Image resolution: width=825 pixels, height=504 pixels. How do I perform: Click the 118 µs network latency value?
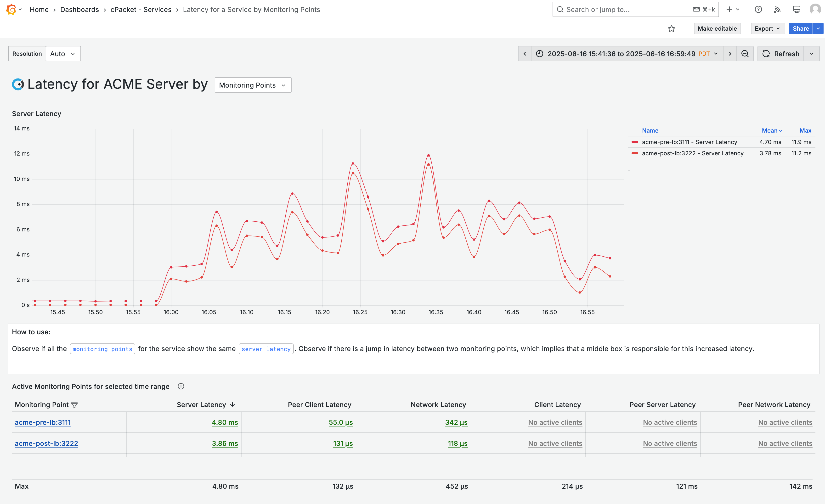point(458,443)
